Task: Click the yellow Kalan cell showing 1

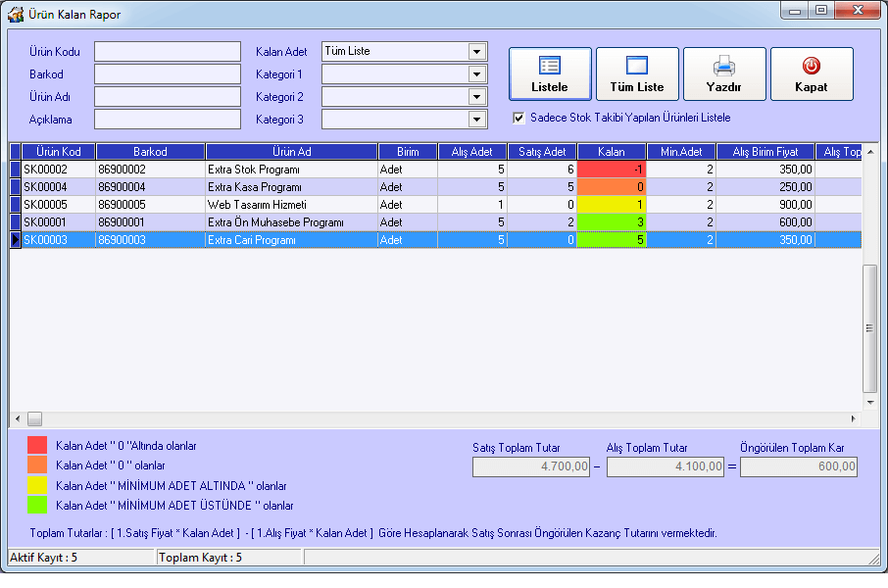Action: 612,205
